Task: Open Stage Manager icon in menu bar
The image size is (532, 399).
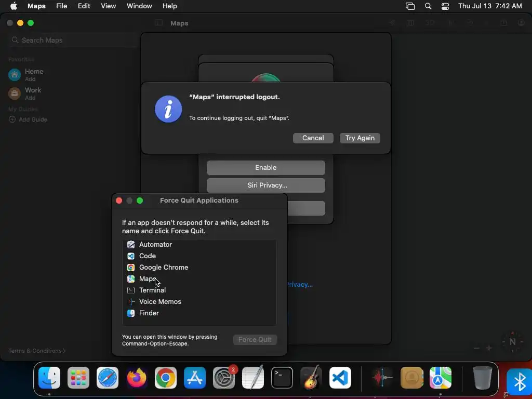Action: (x=410, y=6)
